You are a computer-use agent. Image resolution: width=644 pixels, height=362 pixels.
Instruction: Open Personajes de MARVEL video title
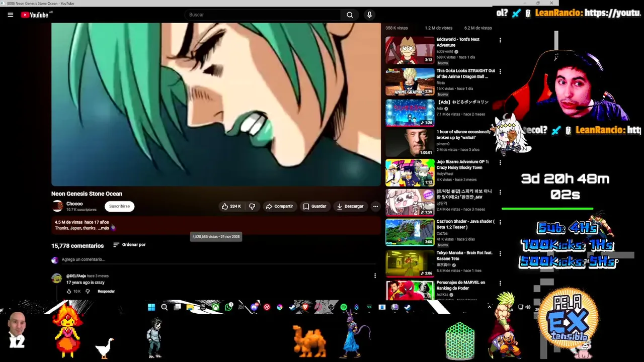click(460, 286)
